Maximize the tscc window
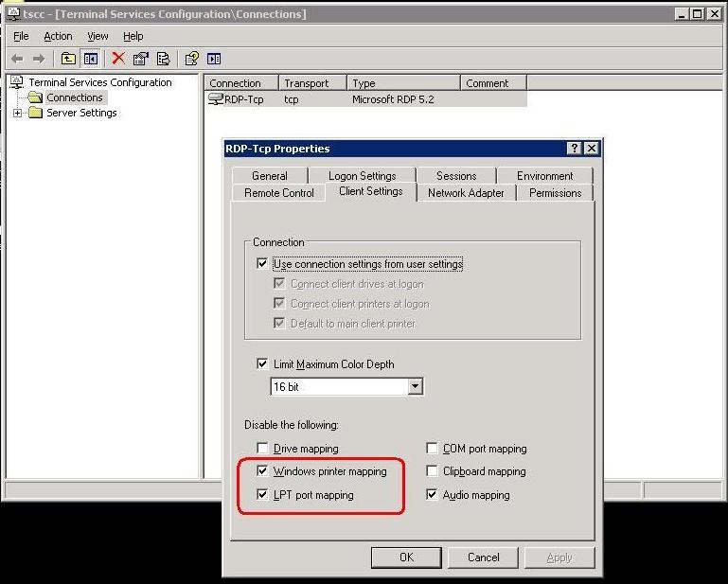 (x=698, y=14)
